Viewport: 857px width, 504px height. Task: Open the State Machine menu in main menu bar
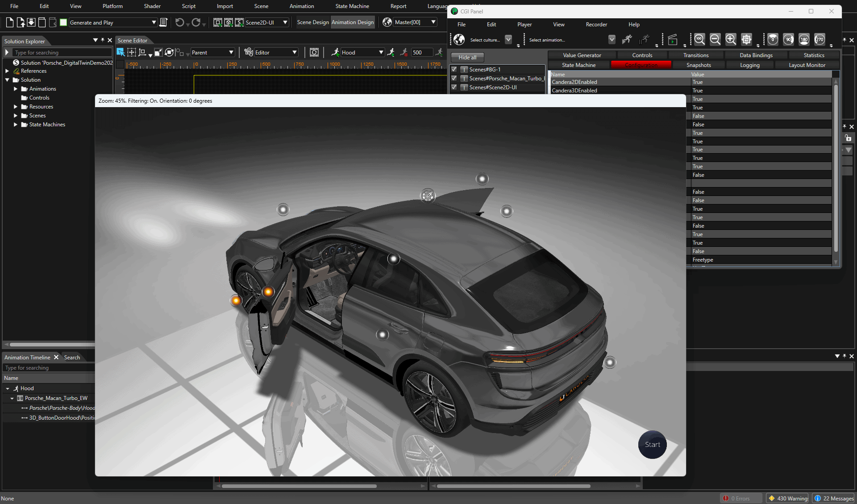[352, 6]
